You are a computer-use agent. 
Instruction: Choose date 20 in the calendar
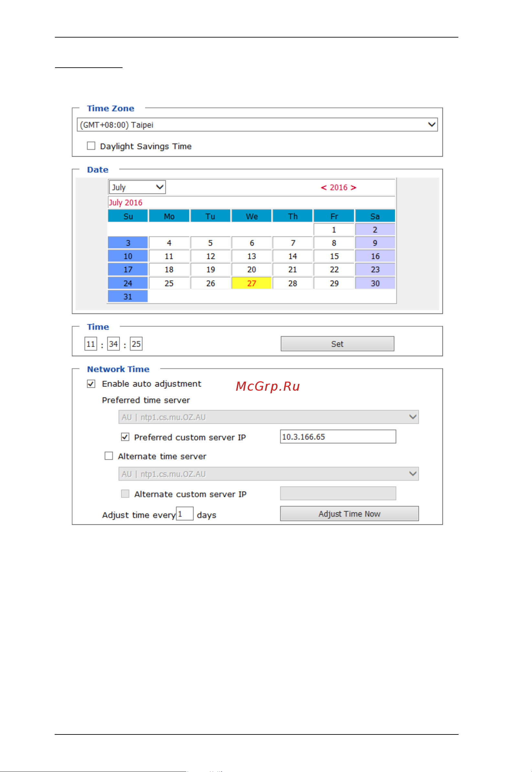point(252,270)
